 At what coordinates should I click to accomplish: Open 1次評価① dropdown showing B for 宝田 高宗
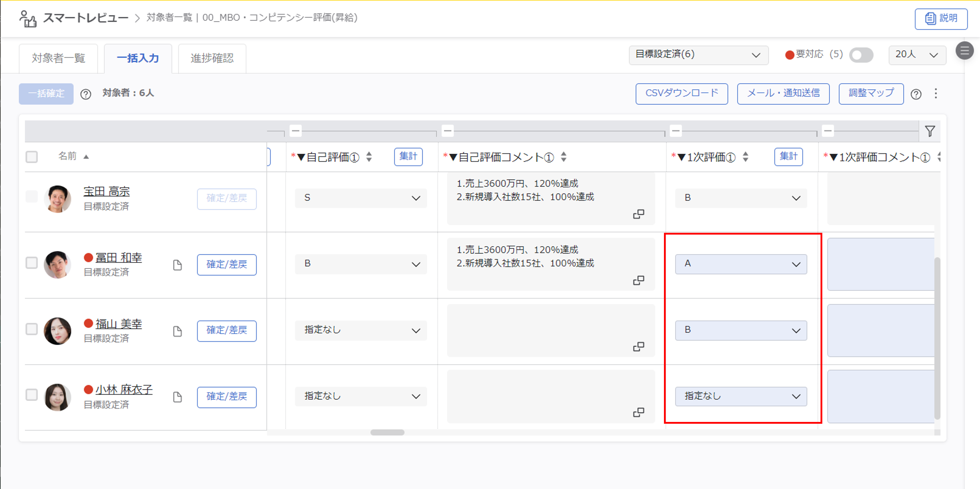[x=741, y=198]
